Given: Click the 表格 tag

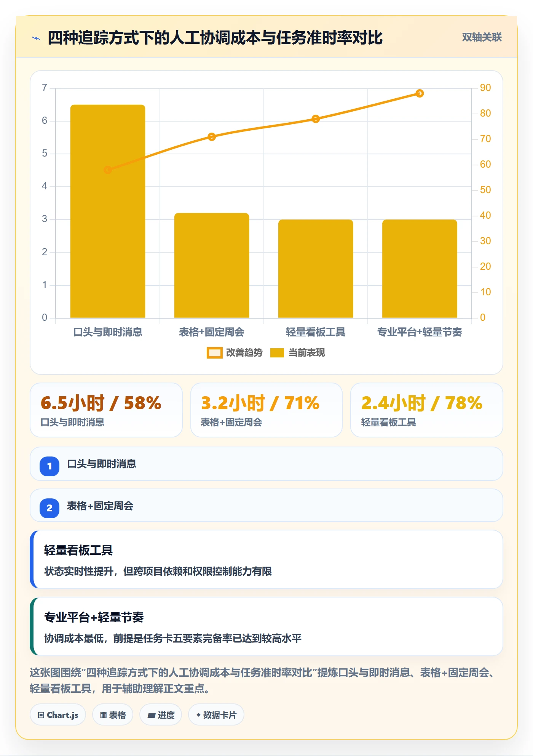Looking at the screenshot, I should (x=113, y=715).
